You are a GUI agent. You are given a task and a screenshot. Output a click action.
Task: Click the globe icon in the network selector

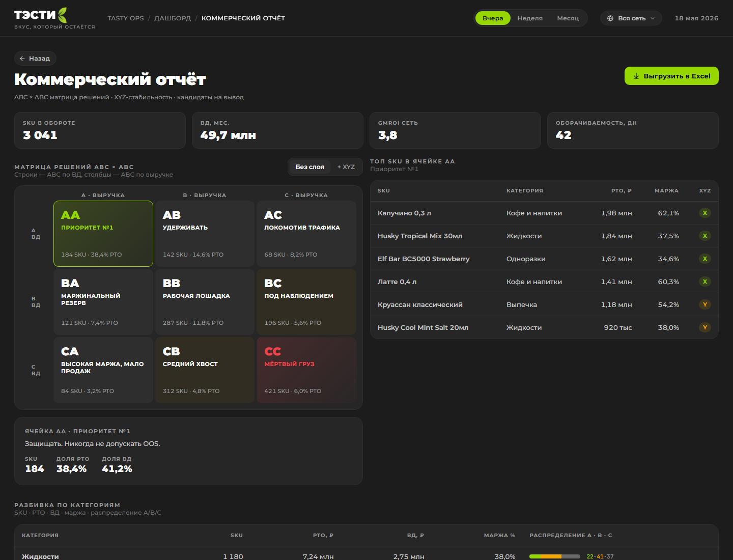610,18
